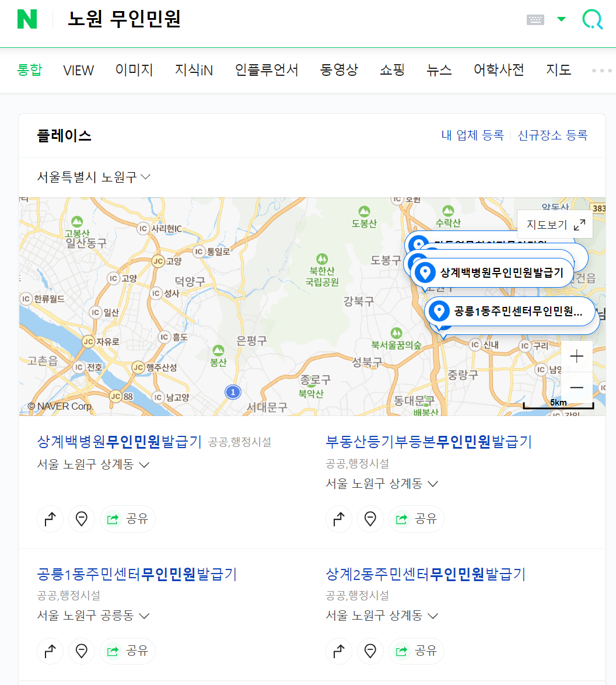
Task: Show more tabs via three dots
Action: pyautogui.click(x=601, y=71)
